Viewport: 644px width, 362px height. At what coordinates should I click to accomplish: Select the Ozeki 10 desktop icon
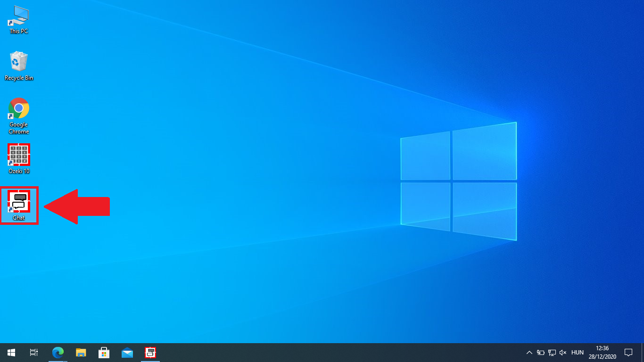pos(19,158)
